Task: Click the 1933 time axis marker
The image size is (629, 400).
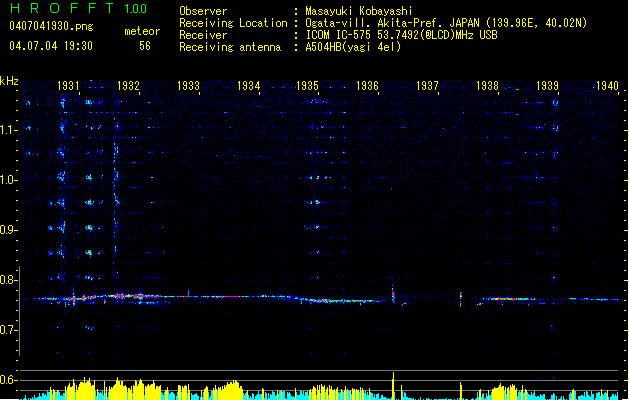Action: [188, 86]
